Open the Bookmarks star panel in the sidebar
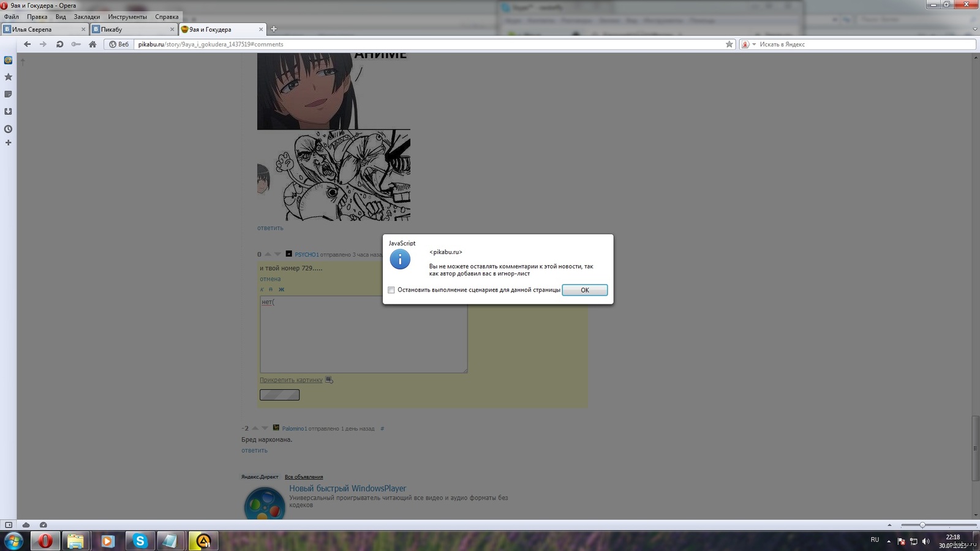980x551 pixels. 8,77
